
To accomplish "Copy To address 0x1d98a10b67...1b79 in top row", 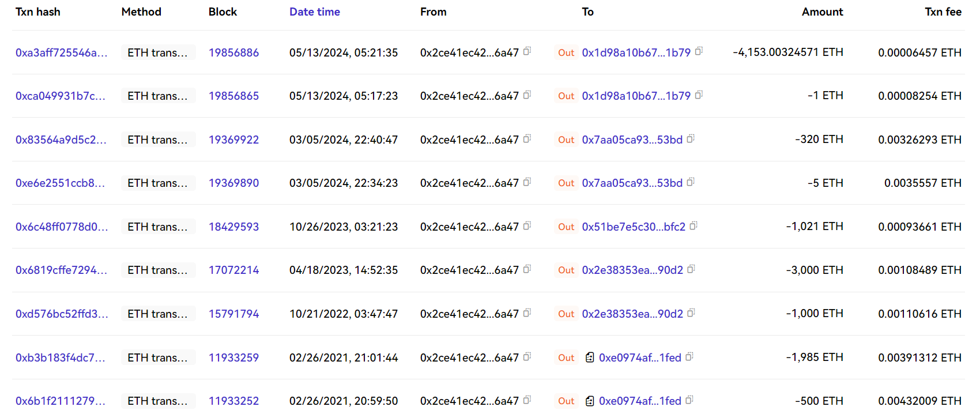I will tap(699, 51).
